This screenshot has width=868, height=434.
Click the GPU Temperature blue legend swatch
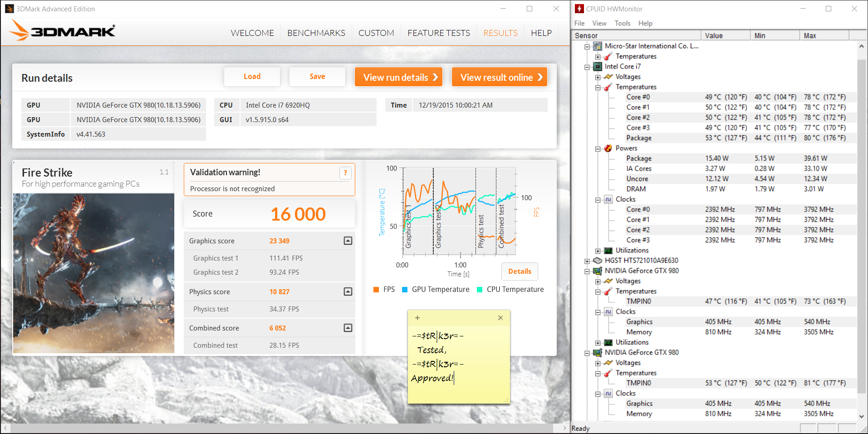click(405, 290)
